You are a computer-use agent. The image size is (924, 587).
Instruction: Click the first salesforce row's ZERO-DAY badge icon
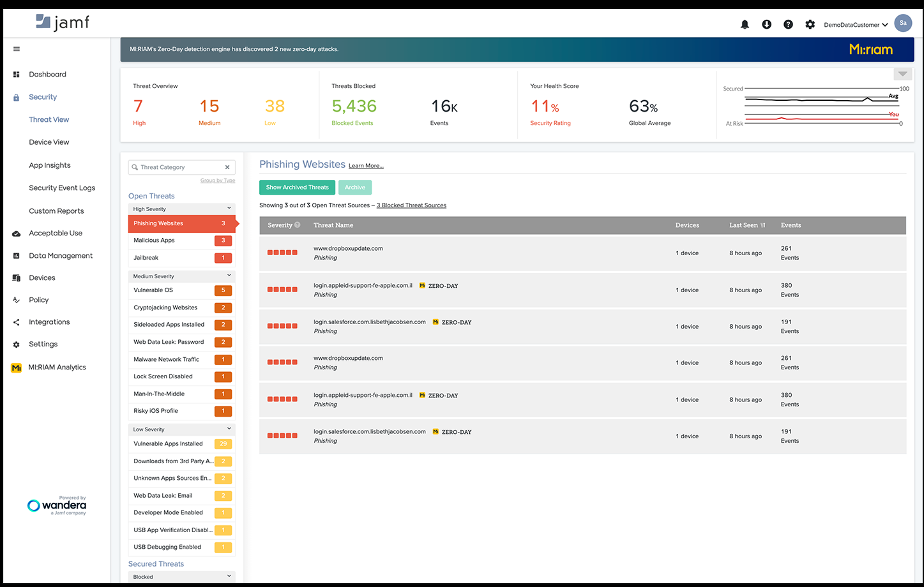tap(435, 322)
